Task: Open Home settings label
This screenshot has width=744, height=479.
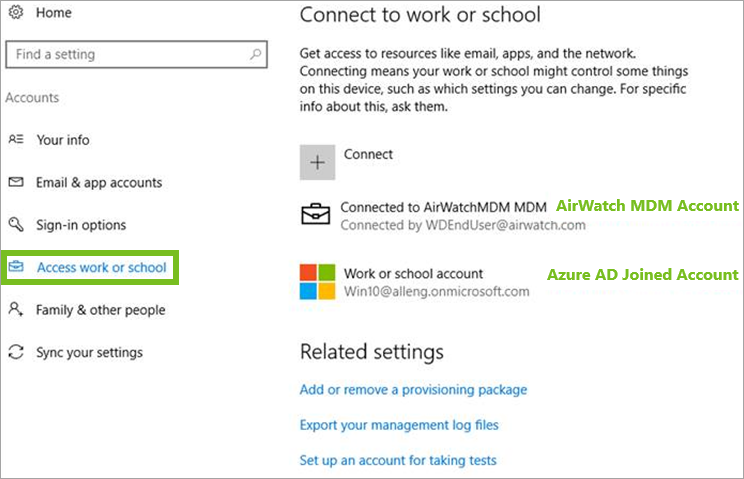Action: 54,13
